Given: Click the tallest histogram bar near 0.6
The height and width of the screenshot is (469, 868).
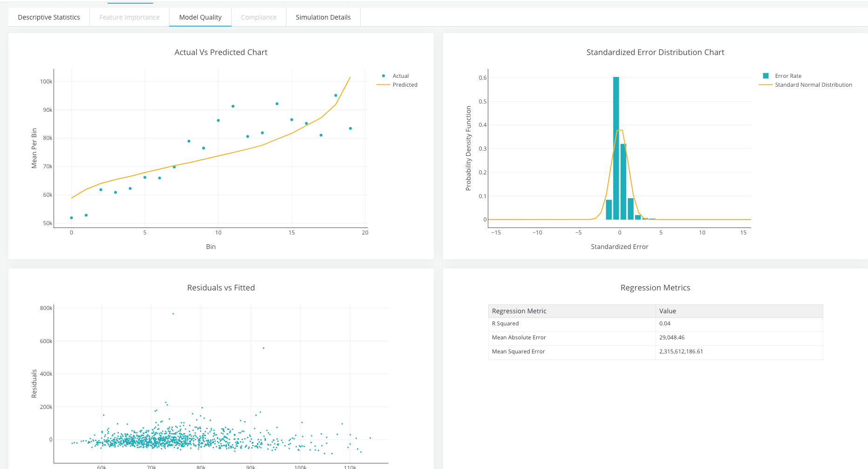Looking at the screenshot, I should pyautogui.click(x=616, y=148).
